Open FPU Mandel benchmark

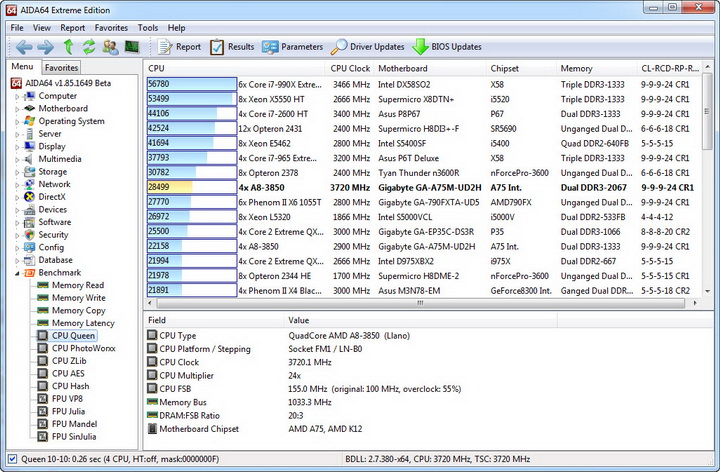74,424
